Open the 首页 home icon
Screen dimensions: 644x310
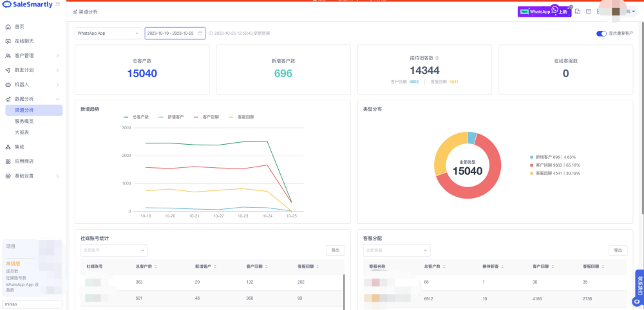[8, 26]
